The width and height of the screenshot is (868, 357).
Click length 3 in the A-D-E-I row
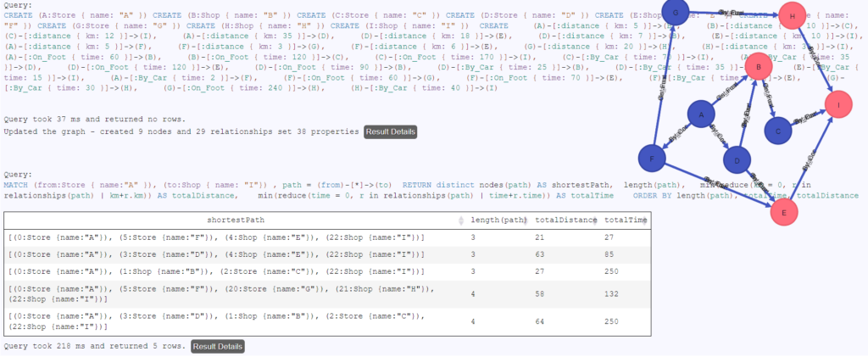coord(473,254)
